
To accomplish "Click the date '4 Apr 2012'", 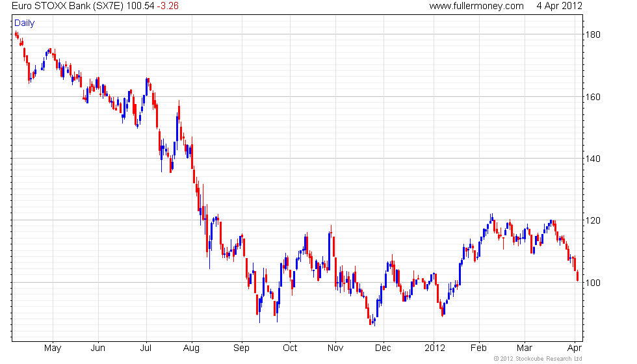I will (x=560, y=6).
